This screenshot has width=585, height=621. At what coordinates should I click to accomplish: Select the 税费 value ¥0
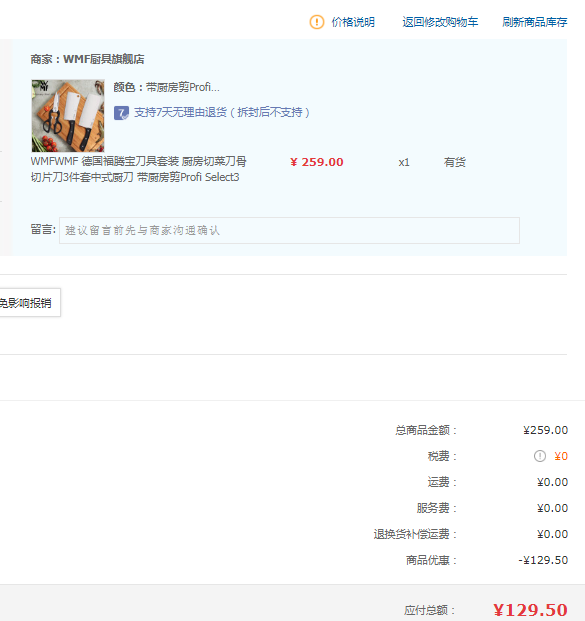tap(561, 456)
